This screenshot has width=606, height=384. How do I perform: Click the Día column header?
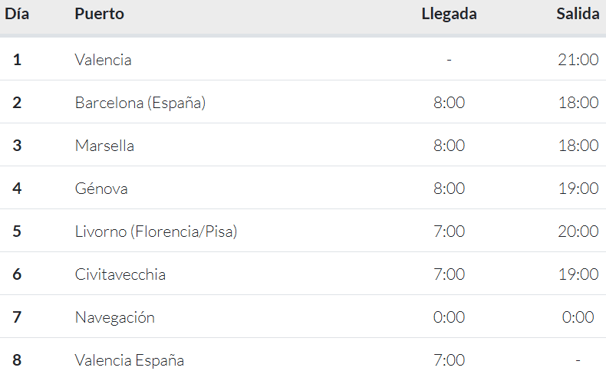click(x=17, y=14)
